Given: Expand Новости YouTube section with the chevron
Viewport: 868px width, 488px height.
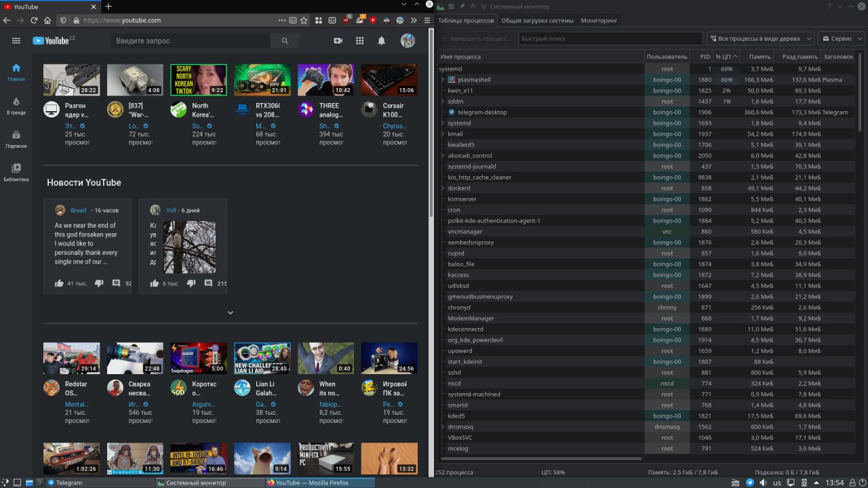Looking at the screenshot, I should coord(231,312).
